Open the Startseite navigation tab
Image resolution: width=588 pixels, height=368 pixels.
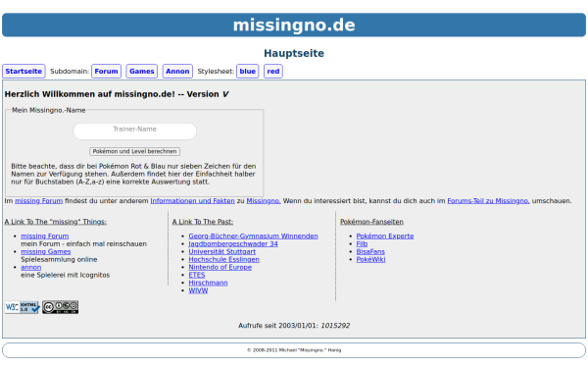[x=24, y=72]
